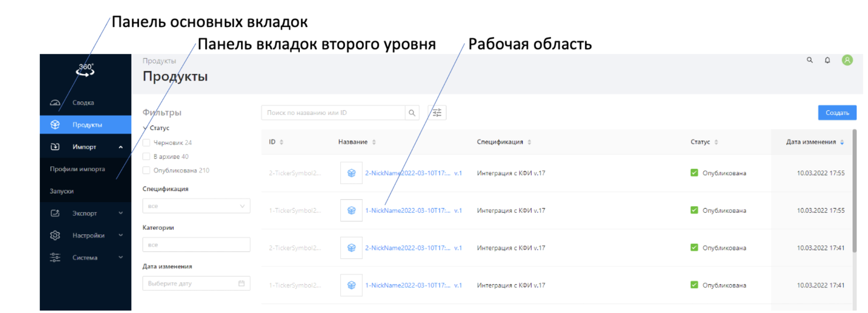Focus the search by name or ID field

point(333,113)
